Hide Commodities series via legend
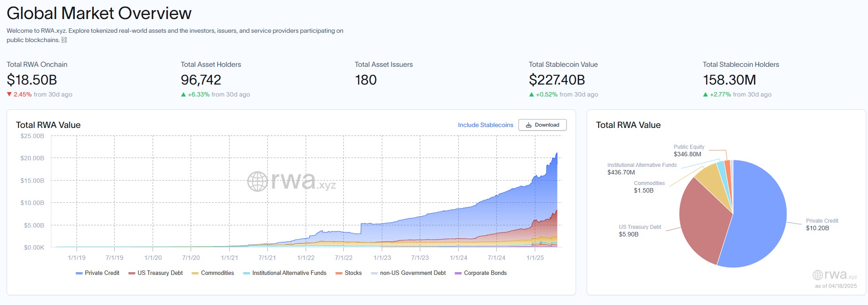The image size is (868, 305). 213,273
